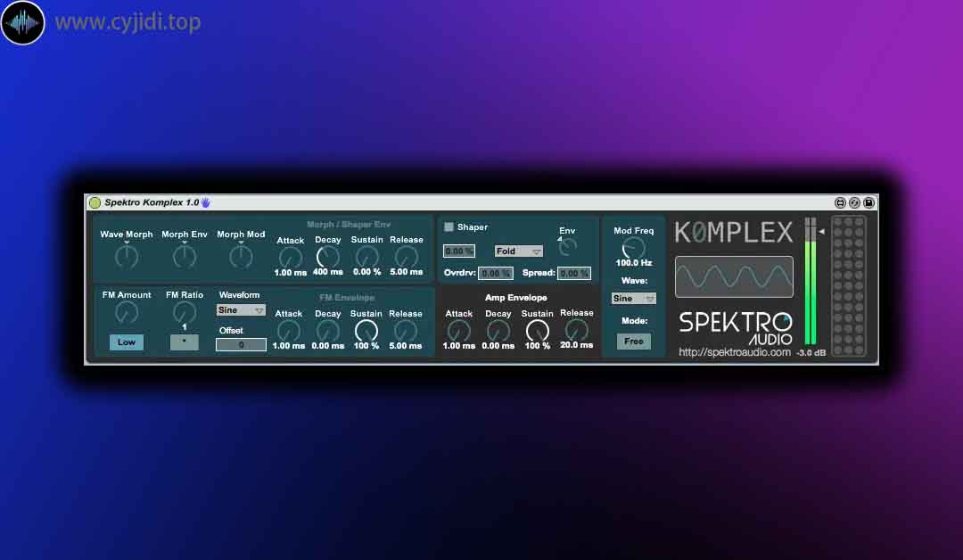Click the Ovrdrv percentage field
Viewport: 963px width, 560px height.
point(496,273)
